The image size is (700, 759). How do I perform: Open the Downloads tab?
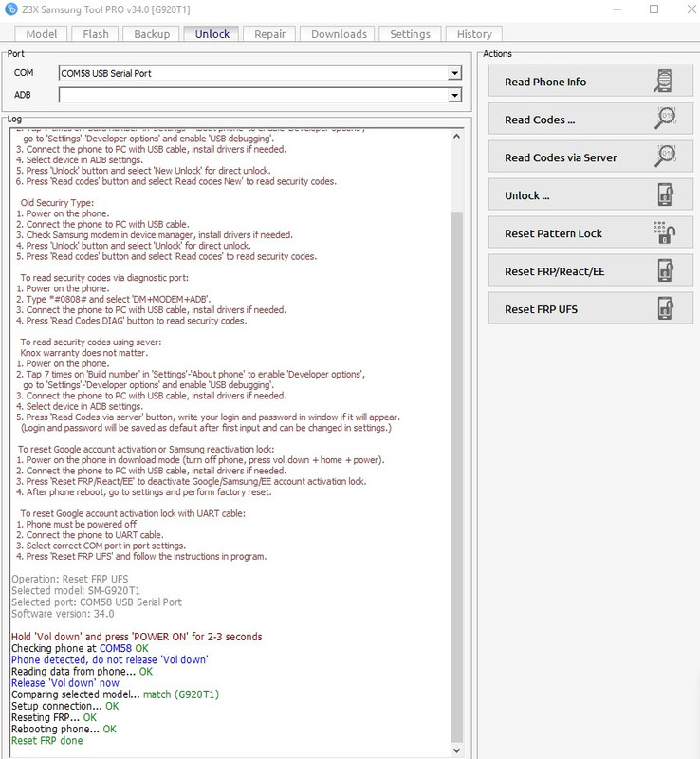339,34
